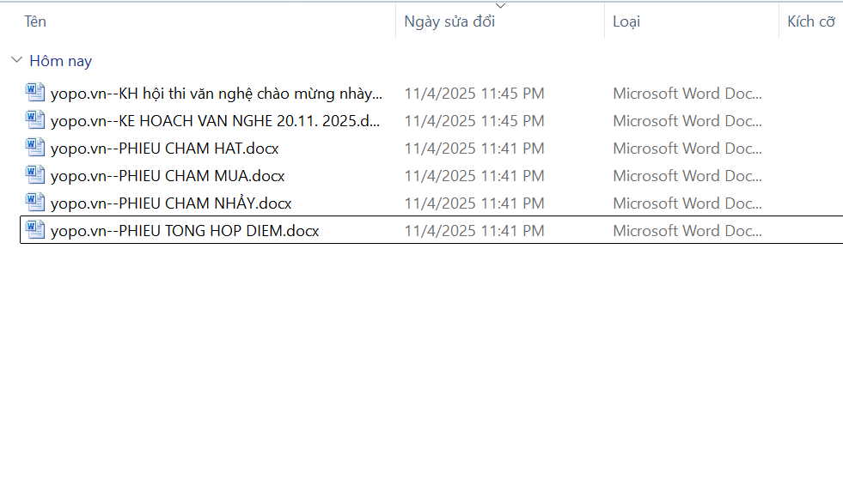Select the Hôm nay group label

[x=60, y=61]
